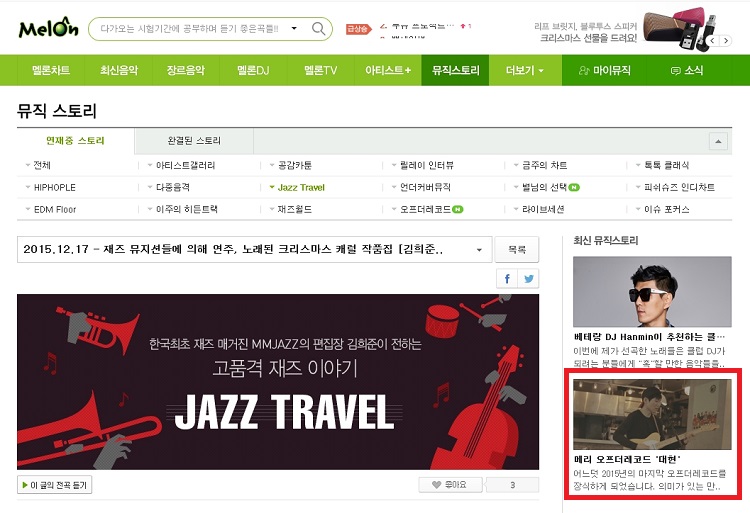This screenshot has width=750, height=513.
Task: Open the 장르음악 menu
Action: (186, 70)
